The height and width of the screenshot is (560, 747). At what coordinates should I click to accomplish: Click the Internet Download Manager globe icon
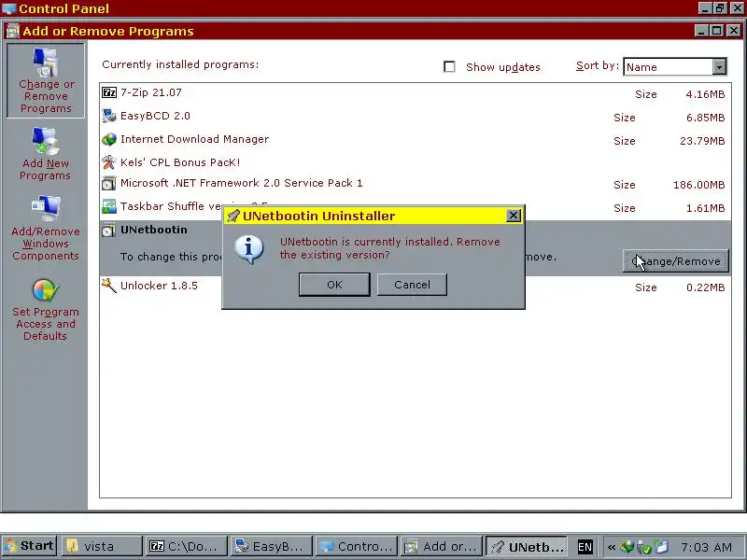pos(109,139)
